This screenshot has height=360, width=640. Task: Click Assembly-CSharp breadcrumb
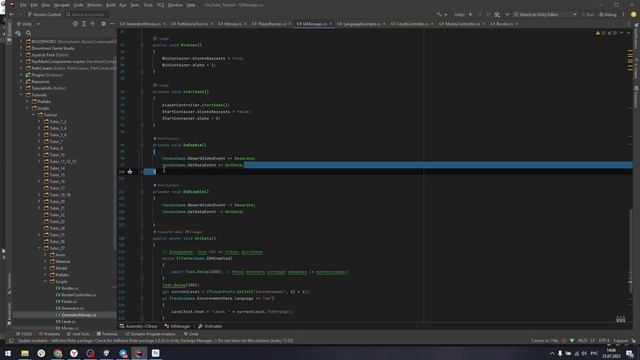(139, 327)
